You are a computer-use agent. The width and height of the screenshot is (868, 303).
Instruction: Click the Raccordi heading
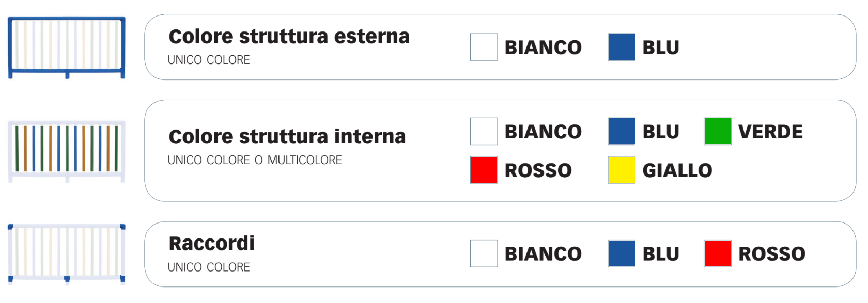[x=212, y=244]
